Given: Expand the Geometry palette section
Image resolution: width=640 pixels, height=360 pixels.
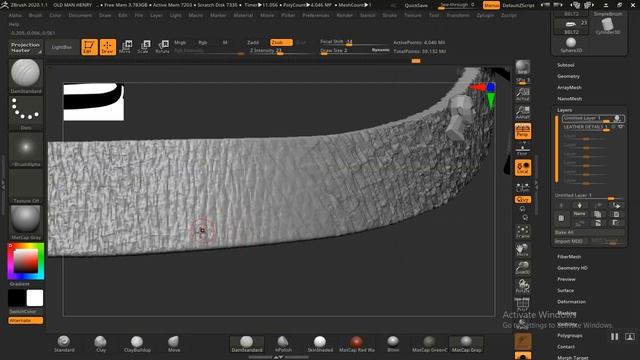Looking at the screenshot, I should point(568,76).
